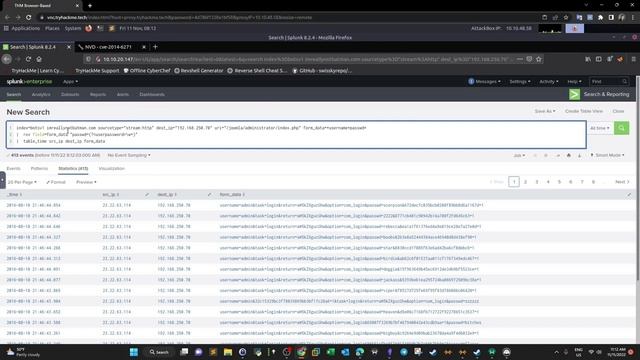Open the Search nav tab in Splunk
Viewport: 640px width, 360px height.
pyautogui.click(x=13, y=94)
